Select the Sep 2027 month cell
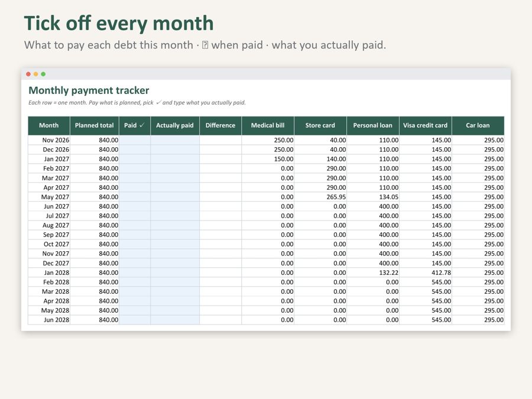532x399 pixels. coord(49,235)
